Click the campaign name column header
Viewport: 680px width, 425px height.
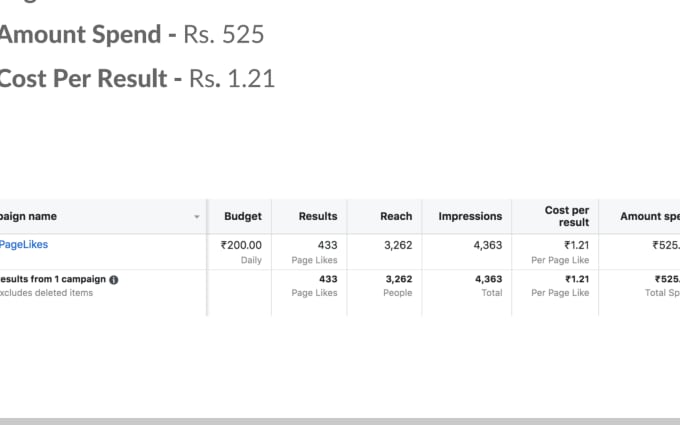pos(28,216)
